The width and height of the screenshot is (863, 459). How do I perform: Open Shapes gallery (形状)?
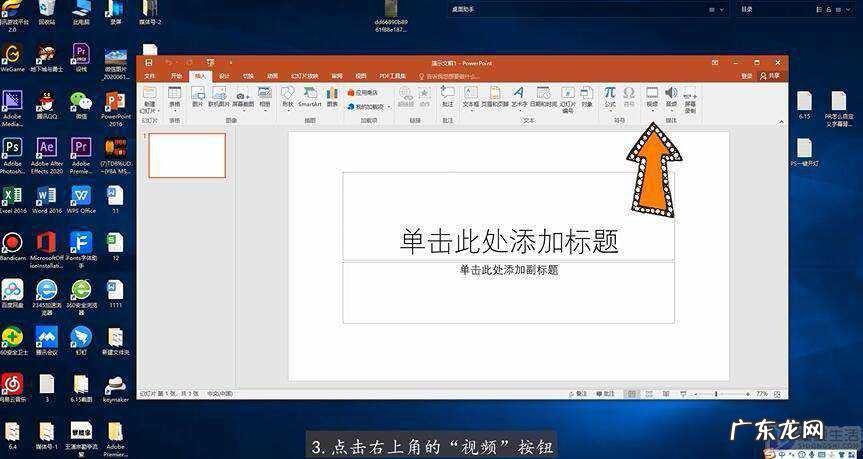pos(287,97)
